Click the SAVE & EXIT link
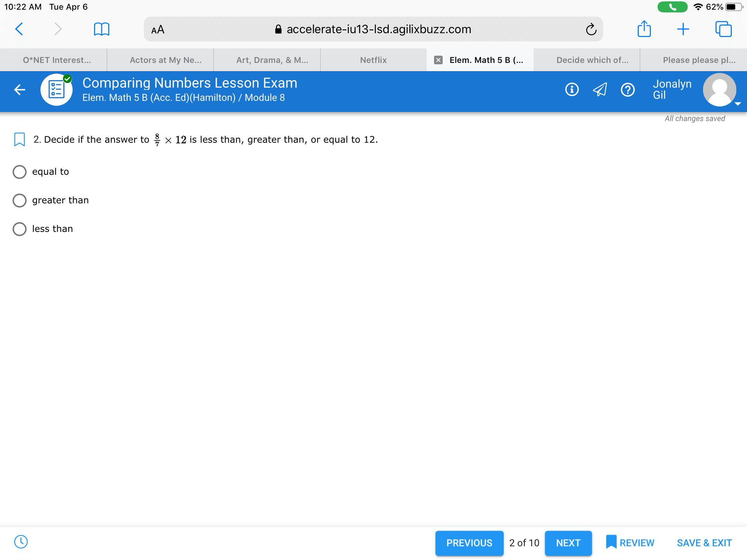The width and height of the screenshot is (747, 560). [704, 543]
